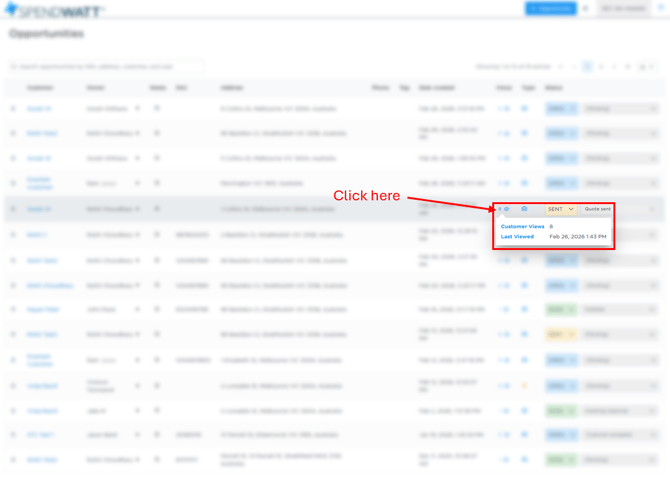Tick the checkbox in the first table row

(x=13, y=108)
